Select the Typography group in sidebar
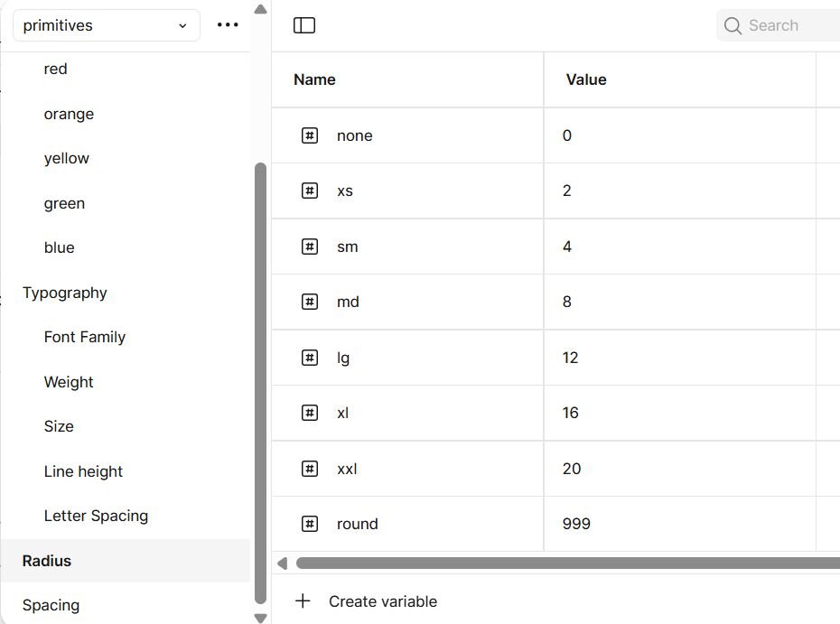This screenshot has height=624, width=840. (x=65, y=293)
